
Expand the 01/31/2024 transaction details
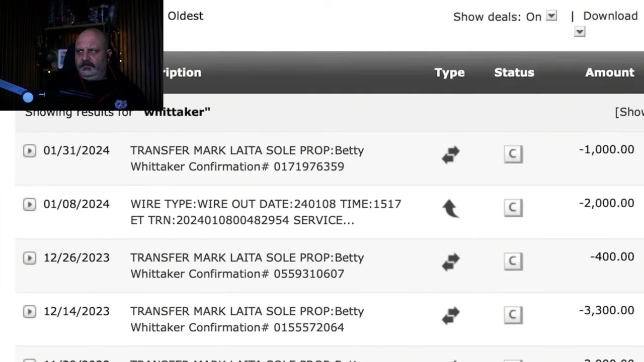point(29,151)
